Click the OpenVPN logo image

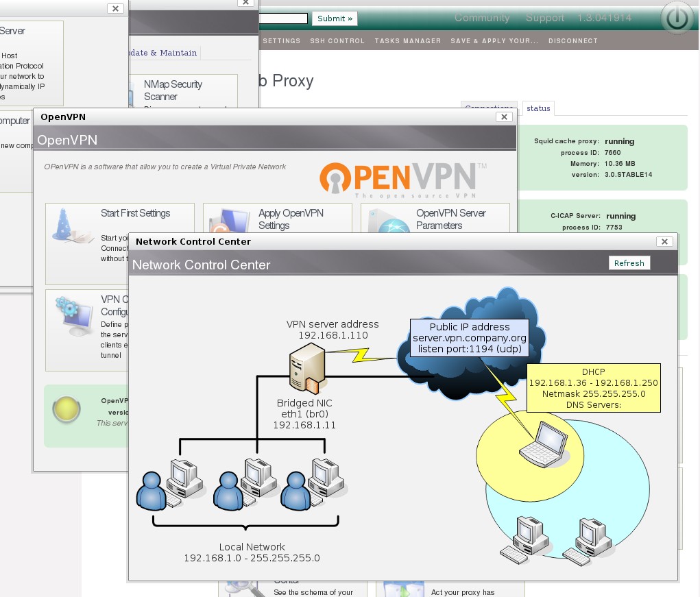pos(403,180)
